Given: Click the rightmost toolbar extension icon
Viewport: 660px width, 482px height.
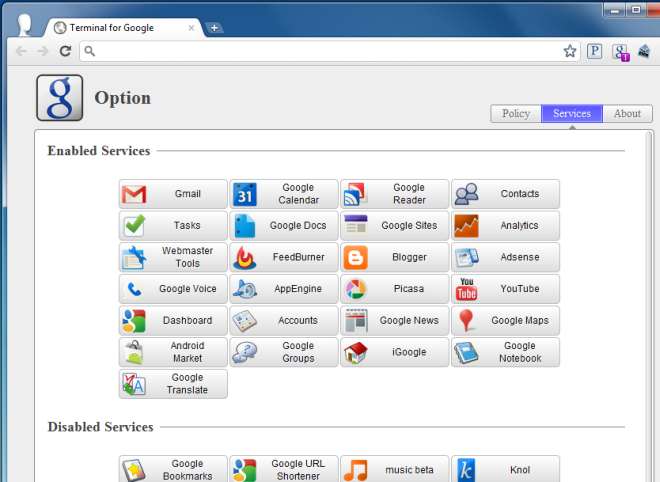Looking at the screenshot, I should click(644, 51).
